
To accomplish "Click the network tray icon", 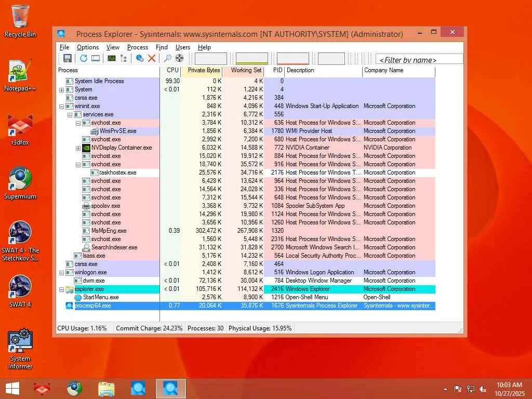I will click(470, 389).
